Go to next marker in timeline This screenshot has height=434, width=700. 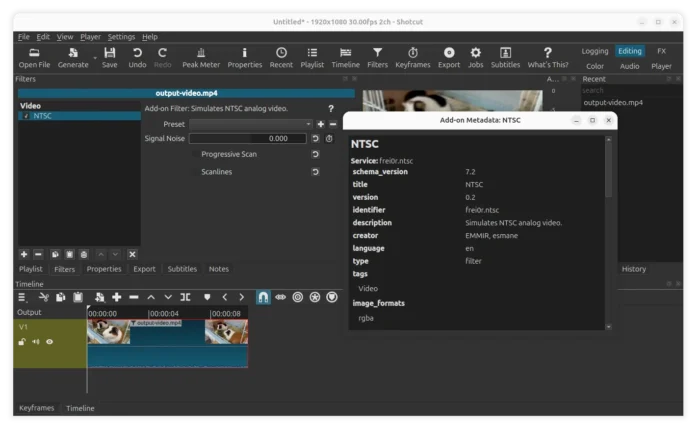(x=242, y=297)
